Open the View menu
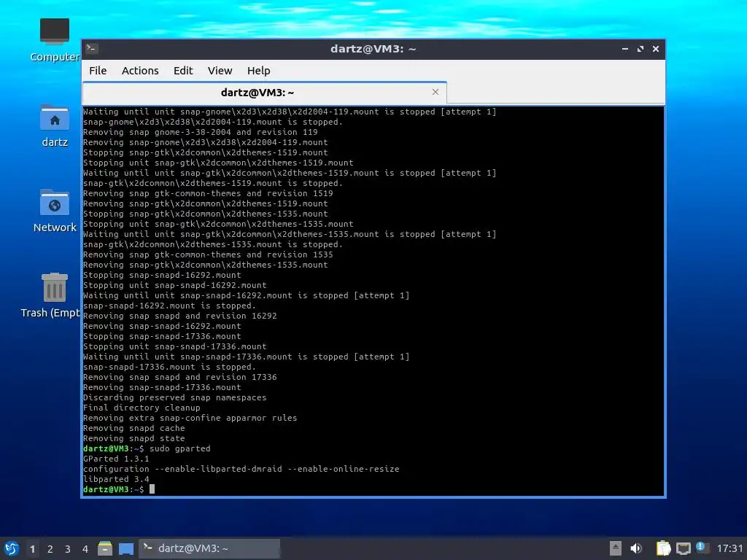This screenshot has width=747, height=560. 220,71
